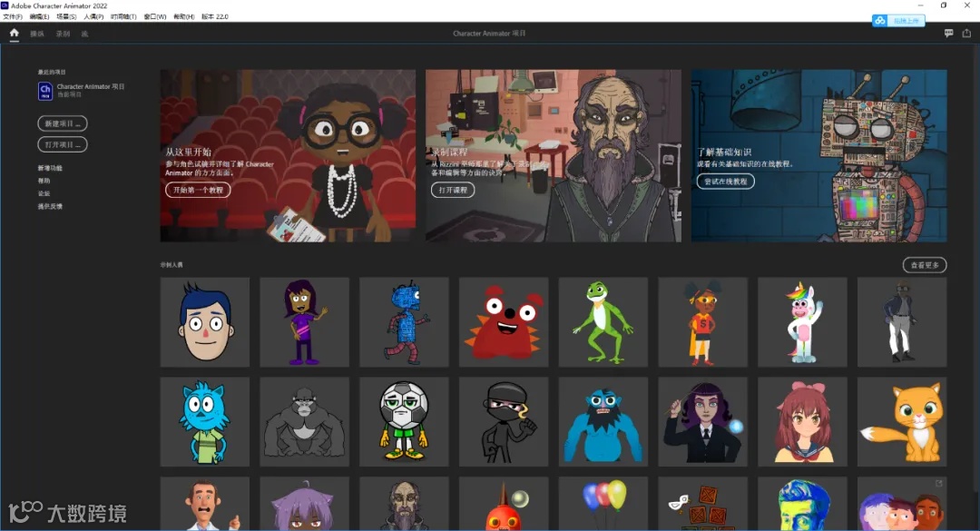Viewport: 980px width, 531px height.
Task: Open the 了解基础知识 robot banner
Action: click(x=818, y=156)
